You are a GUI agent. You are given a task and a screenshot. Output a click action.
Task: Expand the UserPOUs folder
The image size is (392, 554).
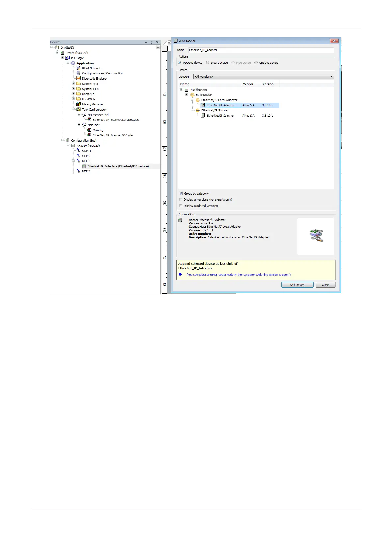(x=73, y=99)
